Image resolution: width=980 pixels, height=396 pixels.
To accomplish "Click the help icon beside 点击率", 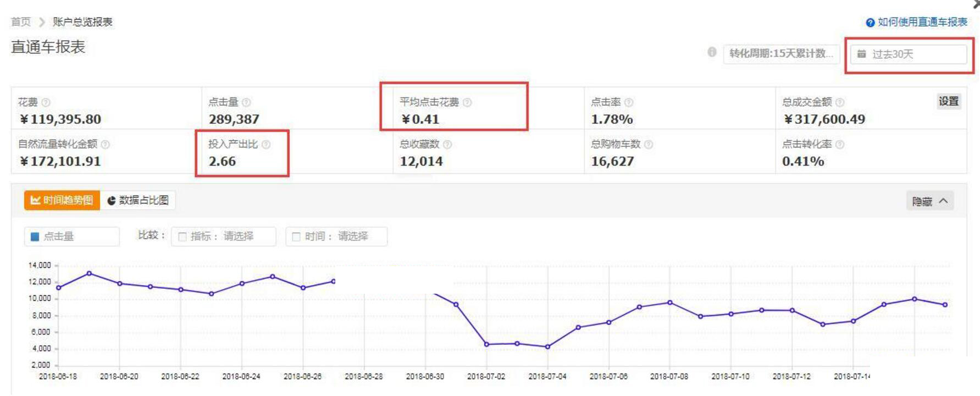I will [x=629, y=102].
